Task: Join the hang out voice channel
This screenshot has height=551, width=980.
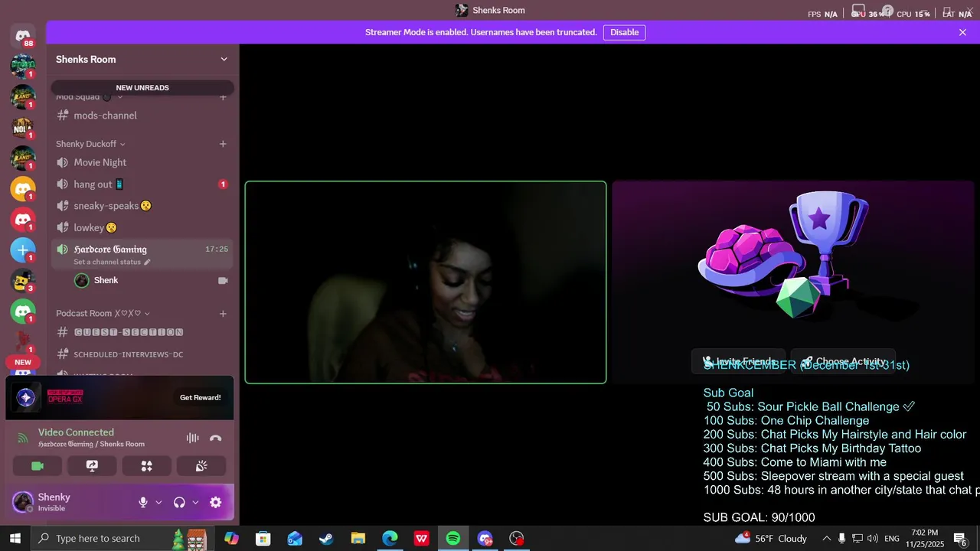Action: (x=142, y=184)
